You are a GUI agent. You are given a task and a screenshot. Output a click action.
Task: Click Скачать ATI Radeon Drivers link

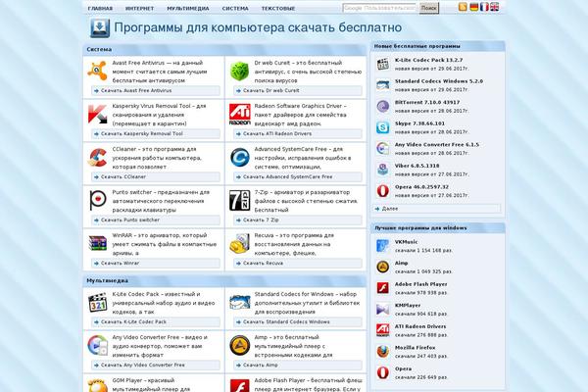point(297,134)
